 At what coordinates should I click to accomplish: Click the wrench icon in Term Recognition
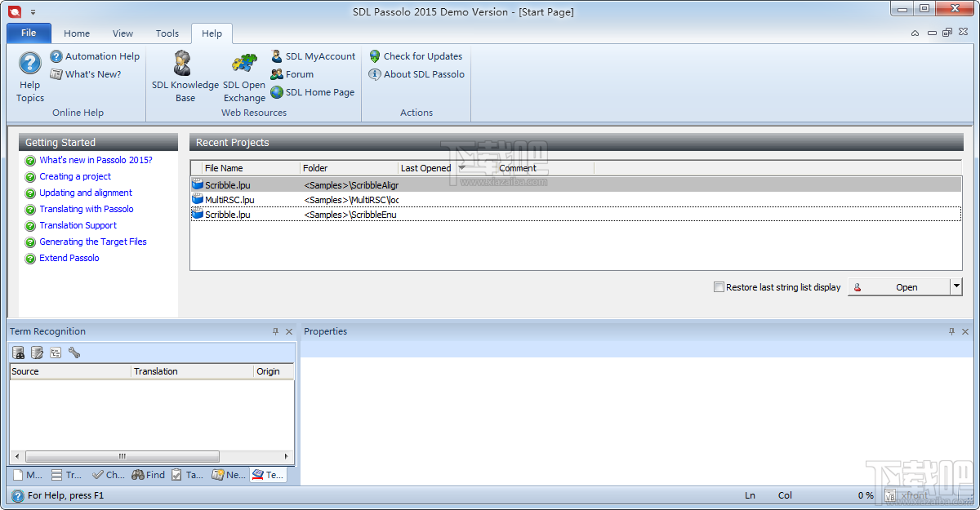point(74,353)
